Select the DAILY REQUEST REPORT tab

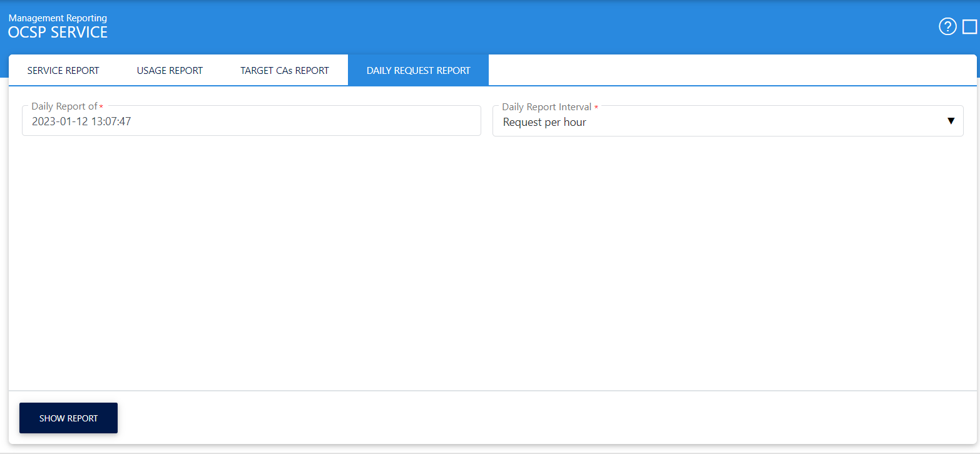418,71
